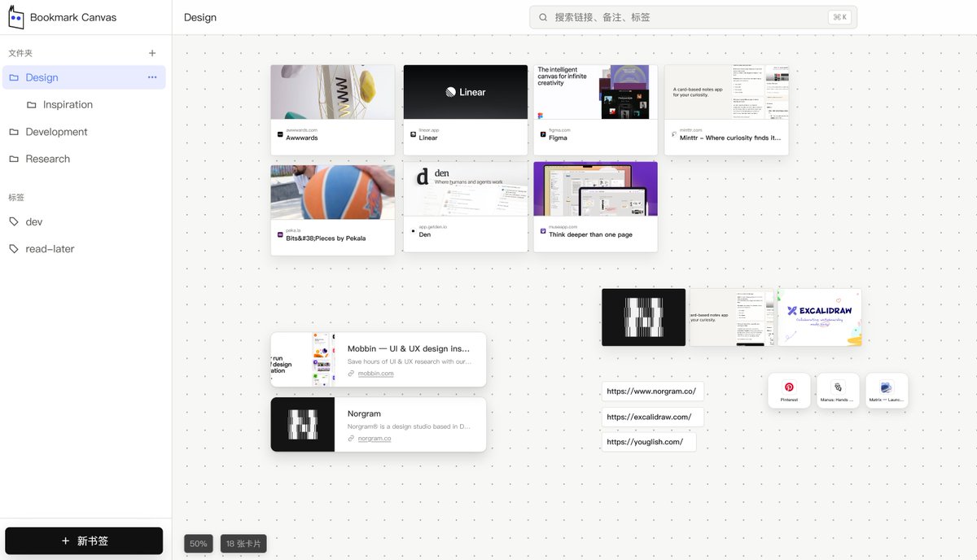This screenshot has width=977, height=560.
Task: Click the Excalidraw image card
Action: [x=819, y=317]
